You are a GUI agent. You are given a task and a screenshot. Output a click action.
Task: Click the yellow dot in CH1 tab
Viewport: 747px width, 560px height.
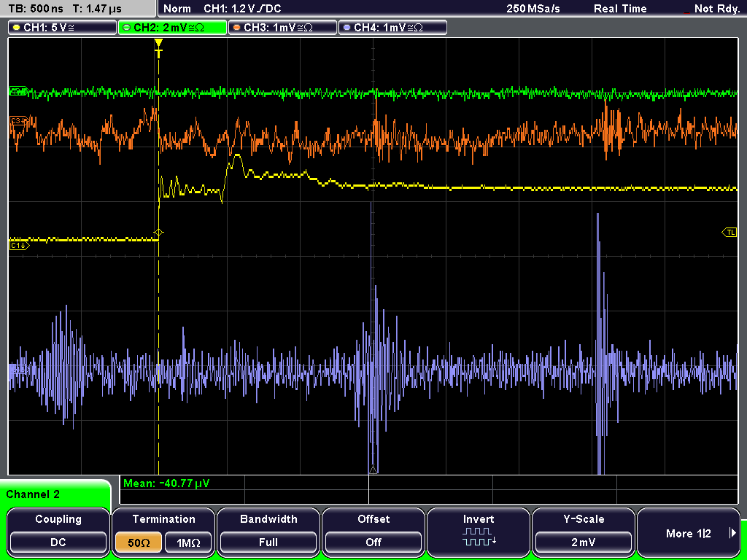(17, 28)
